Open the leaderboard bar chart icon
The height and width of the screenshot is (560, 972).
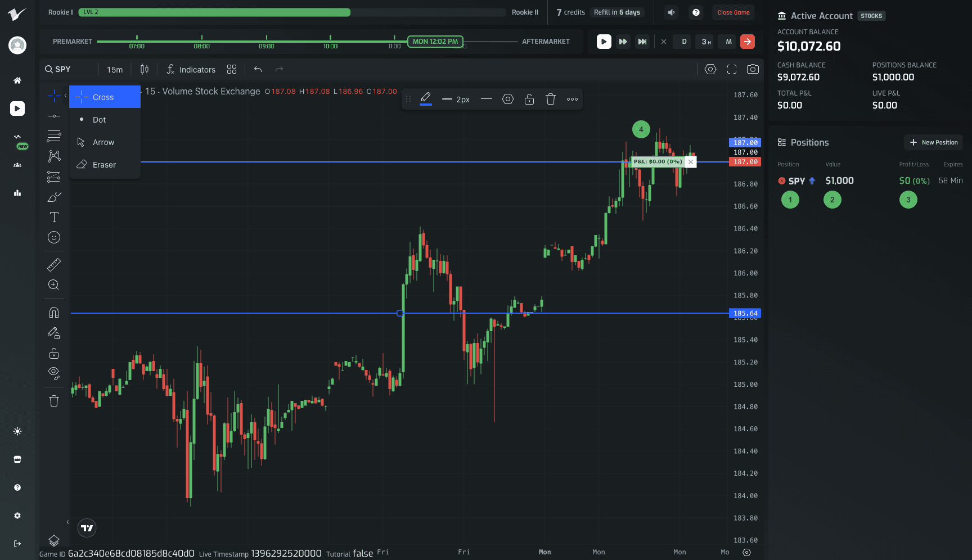[x=17, y=193]
